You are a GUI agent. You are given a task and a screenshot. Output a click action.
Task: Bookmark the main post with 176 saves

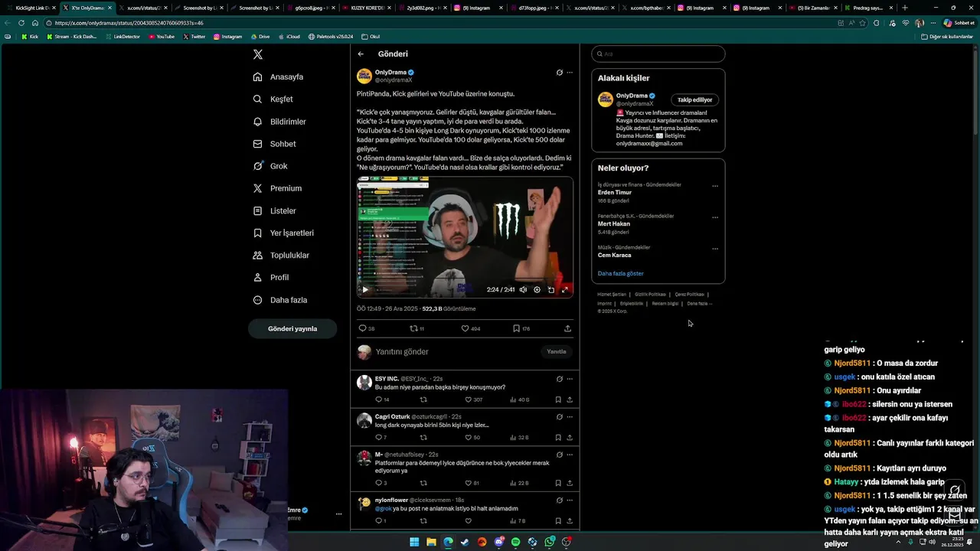[x=521, y=328]
